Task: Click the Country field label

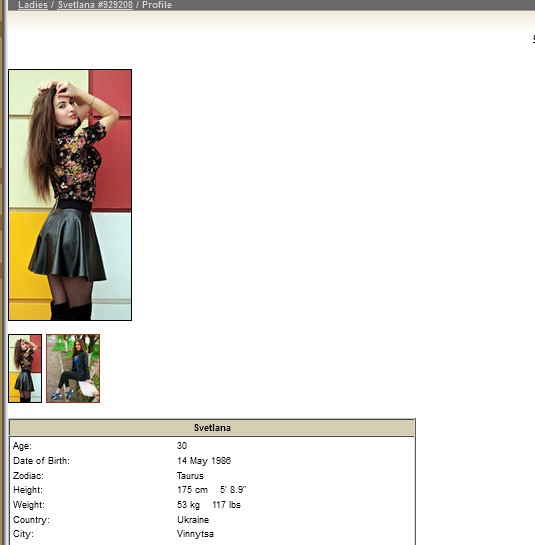Action: coord(31,520)
